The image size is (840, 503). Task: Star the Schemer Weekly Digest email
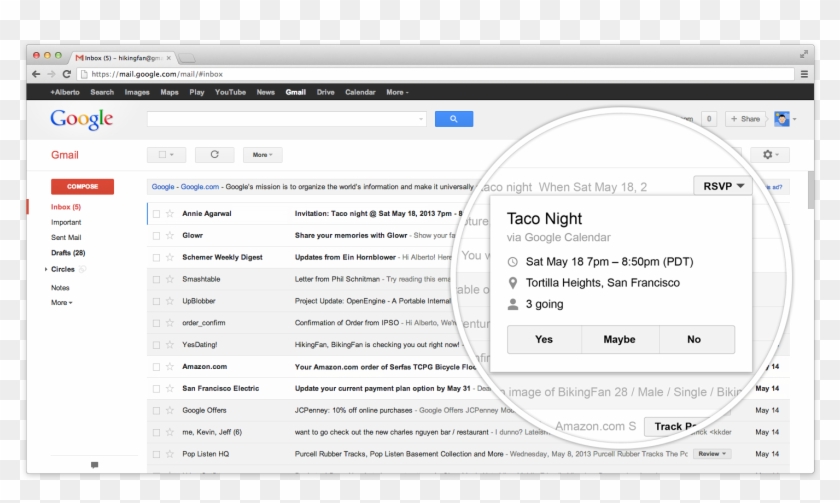pyautogui.click(x=170, y=258)
